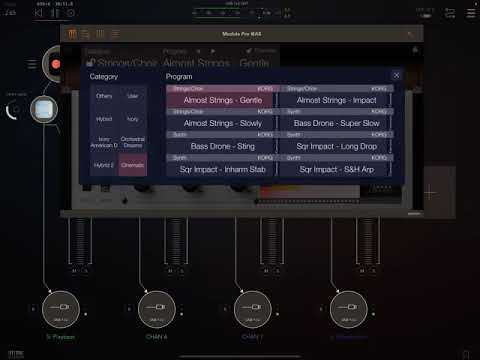Load Bass Drone - Super Slow program
Image resolution: width=480 pixels, height=360 pixels.
(336, 123)
